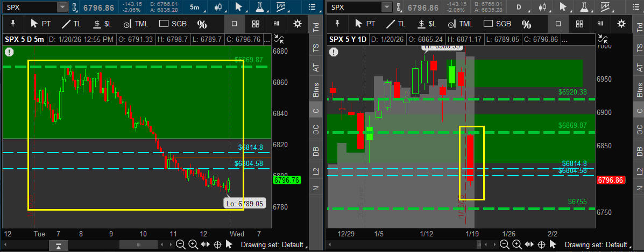This screenshot has height=252, width=644.
Task: Open chart settings gear on right chart
Action: pyautogui.click(x=621, y=24)
